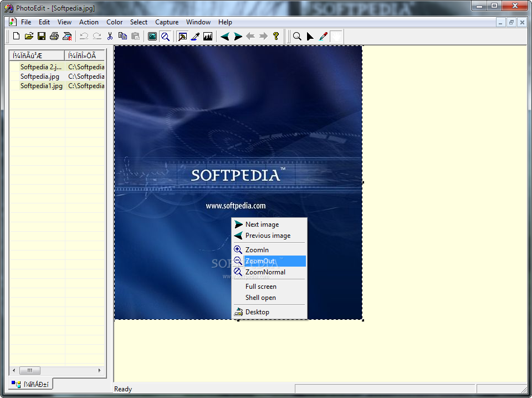Select Softpedia 2.j... in file list
The width and height of the screenshot is (532, 398).
pyautogui.click(x=40, y=67)
